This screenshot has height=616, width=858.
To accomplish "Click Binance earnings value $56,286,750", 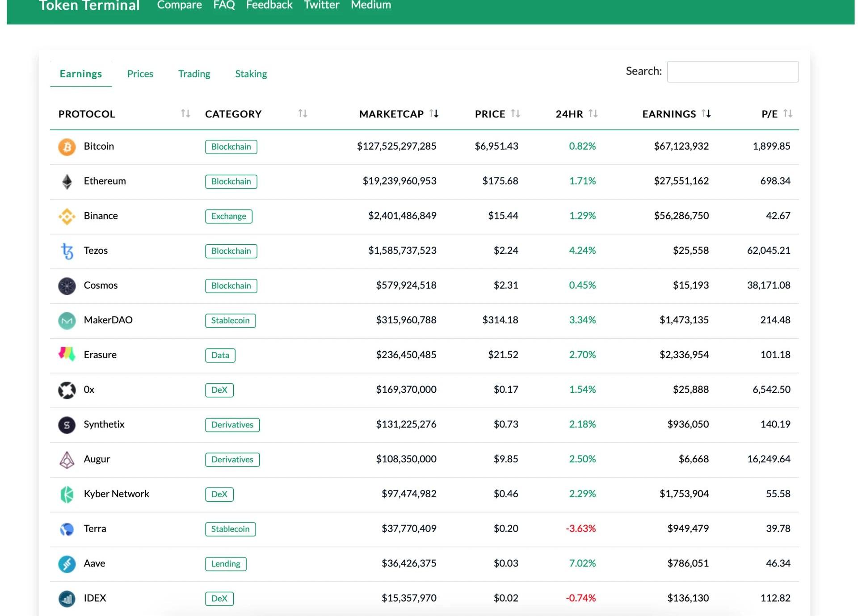I will [x=681, y=216].
